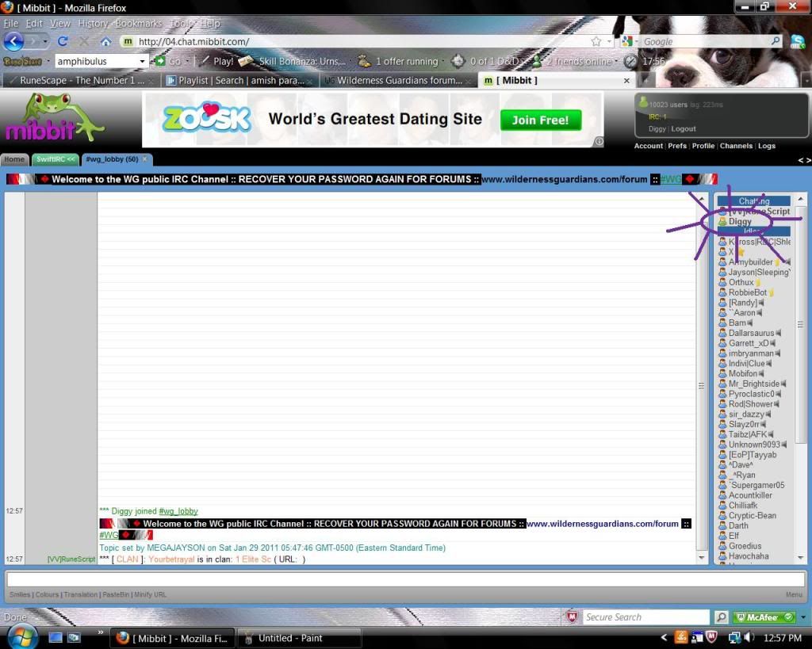Click the ad info icon on the Zoosk banner
812x649 pixels.
pos(599,141)
